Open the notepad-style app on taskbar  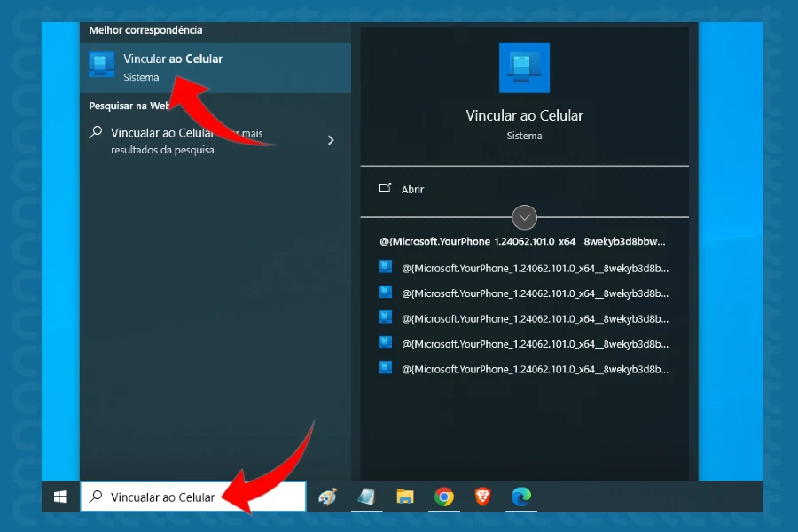pyautogui.click(x=366, y=497)
